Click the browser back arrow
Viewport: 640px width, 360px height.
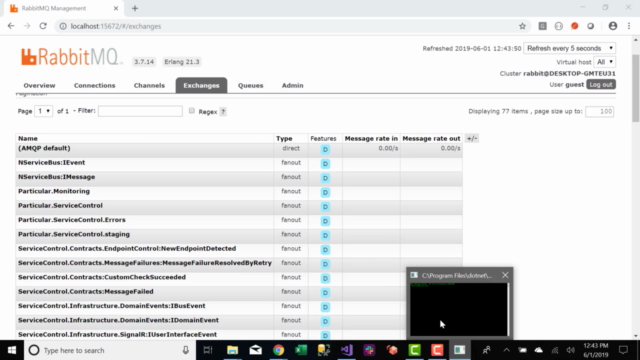pyautogui.click(x=11, y=26)
